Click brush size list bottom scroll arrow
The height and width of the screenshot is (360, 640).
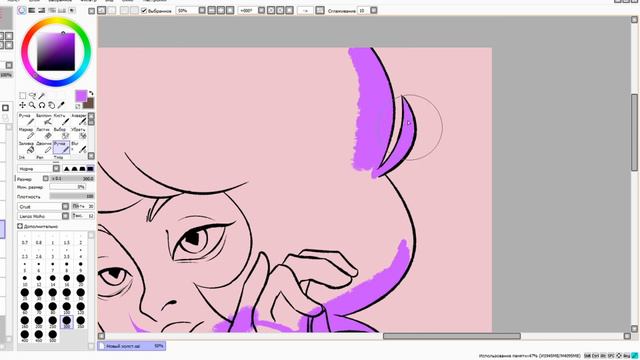(91, 346)
